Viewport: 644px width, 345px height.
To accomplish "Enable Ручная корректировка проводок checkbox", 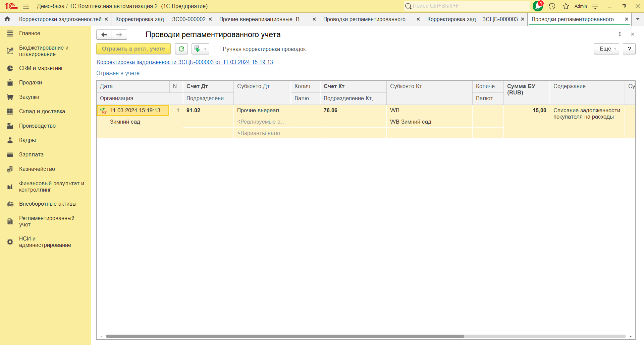I will coord(217,49).
